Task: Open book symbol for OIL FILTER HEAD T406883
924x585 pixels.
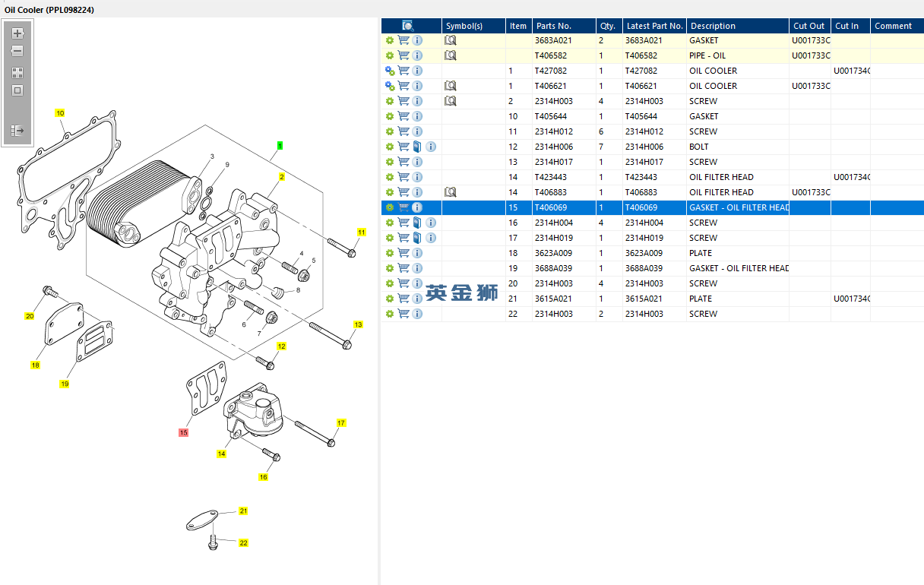Action: click(450, 192)
